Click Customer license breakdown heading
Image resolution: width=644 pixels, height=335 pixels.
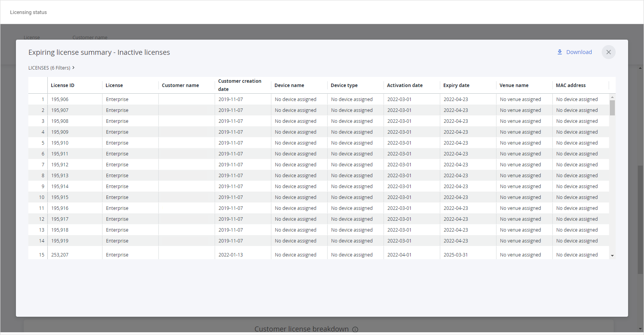302,329
